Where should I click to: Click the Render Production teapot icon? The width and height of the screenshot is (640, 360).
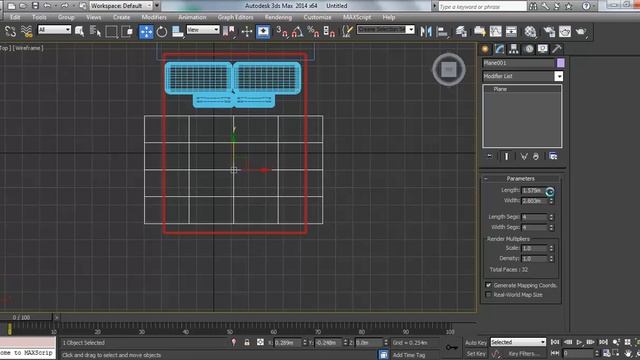581,31
